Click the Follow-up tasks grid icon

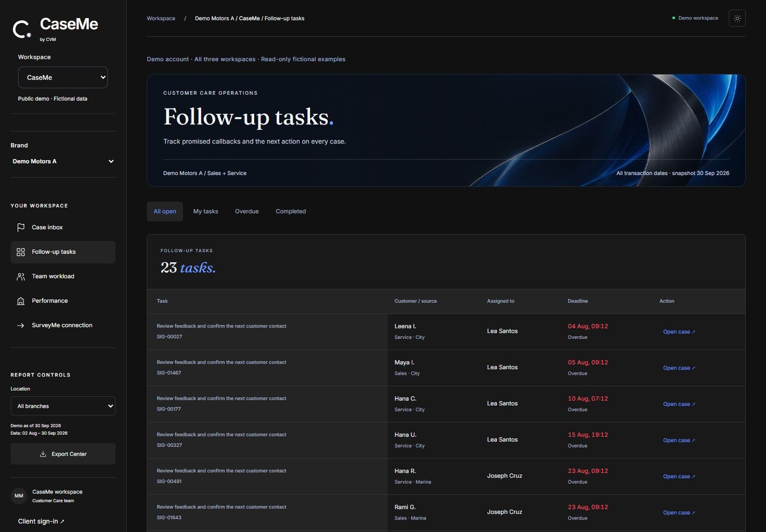coord(21,252)
